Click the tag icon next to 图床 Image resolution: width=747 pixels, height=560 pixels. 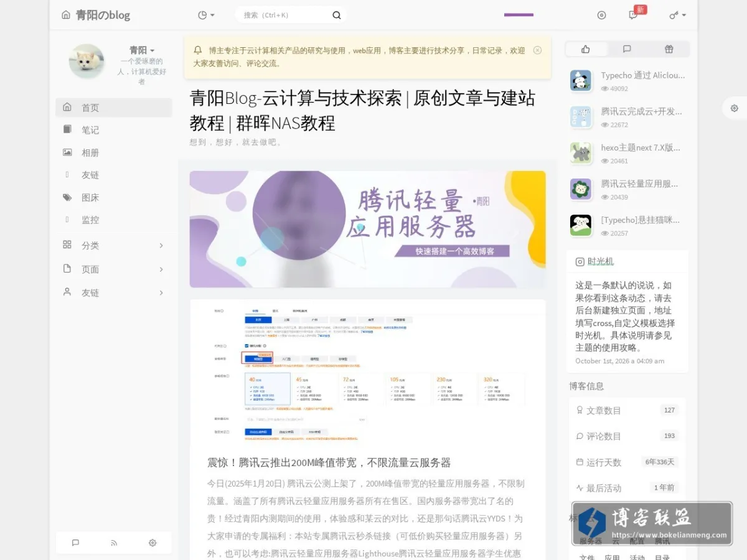point(67,197)
